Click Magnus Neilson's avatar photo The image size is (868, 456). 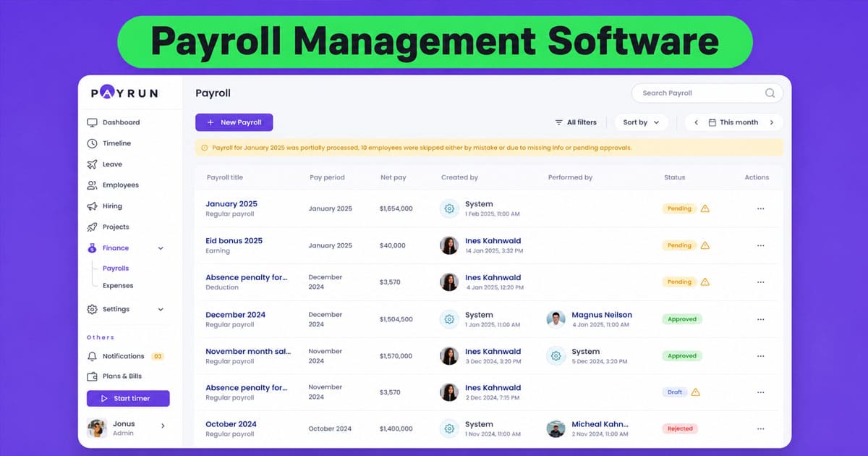click(x=556, y=319)
